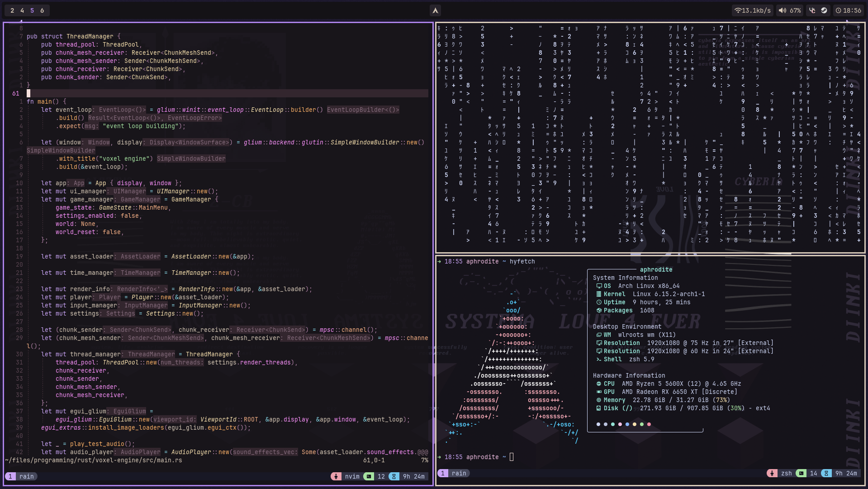Click the blue color dot in hyfetch

[627, 424]
